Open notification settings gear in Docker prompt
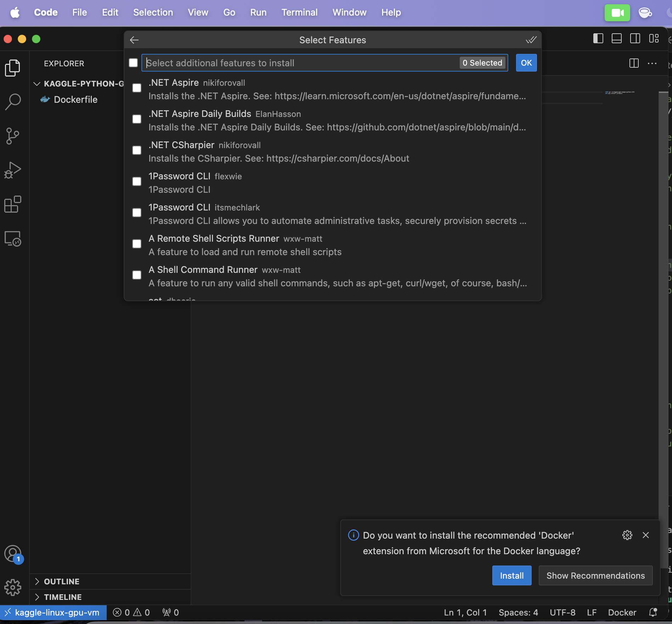 (x=627, y=535)
